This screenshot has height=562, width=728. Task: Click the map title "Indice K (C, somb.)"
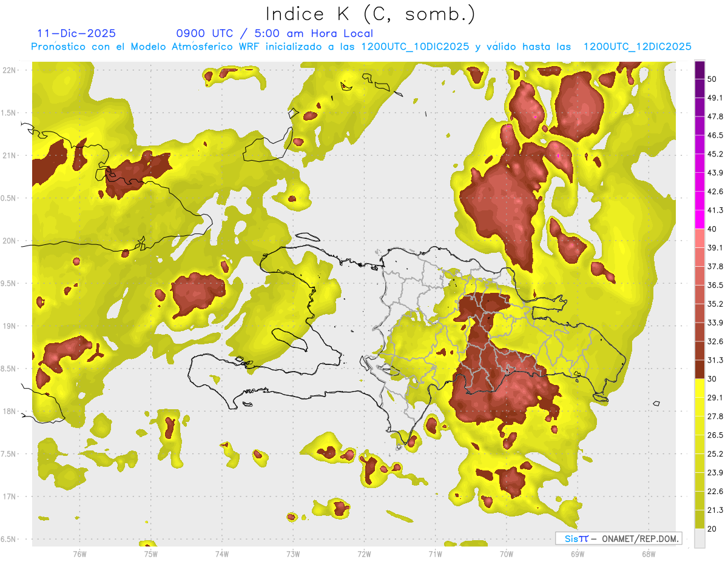370,13
